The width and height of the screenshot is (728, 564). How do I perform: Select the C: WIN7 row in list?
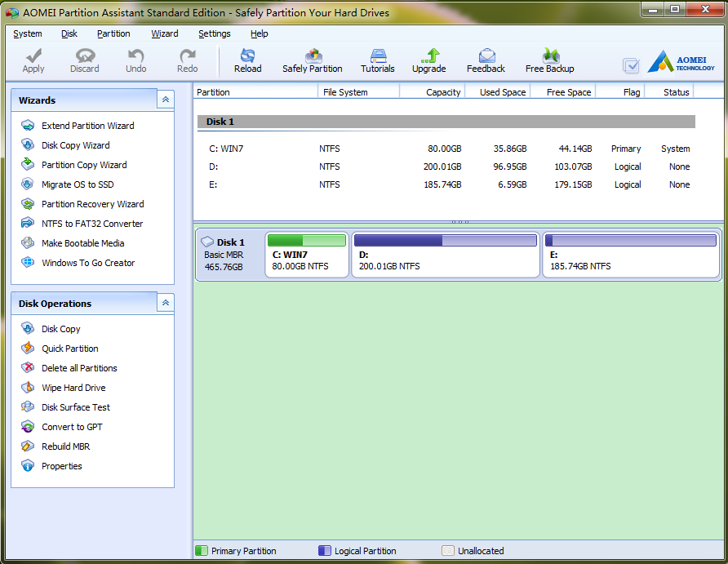446,149
